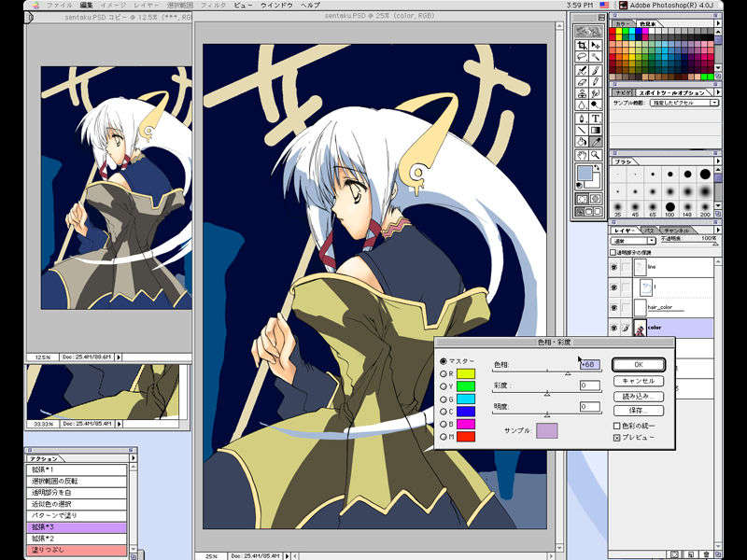Open the Swatches palette flyout menu arrow
This screenshot has height=560, width=747.
pos(718,22)
